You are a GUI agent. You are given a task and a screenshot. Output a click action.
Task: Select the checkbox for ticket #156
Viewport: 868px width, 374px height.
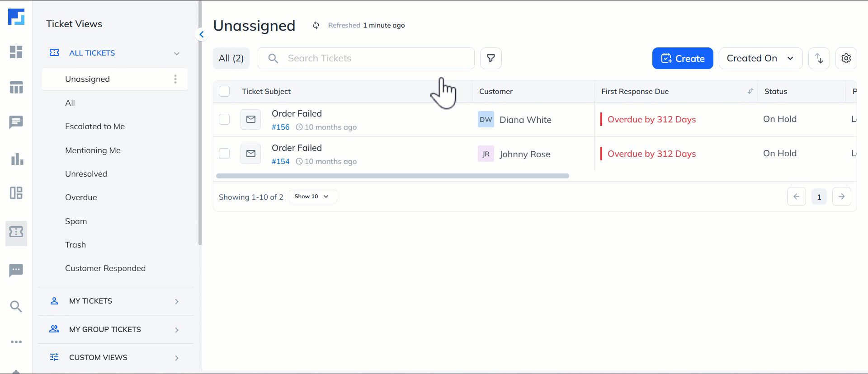click(224, 119)
